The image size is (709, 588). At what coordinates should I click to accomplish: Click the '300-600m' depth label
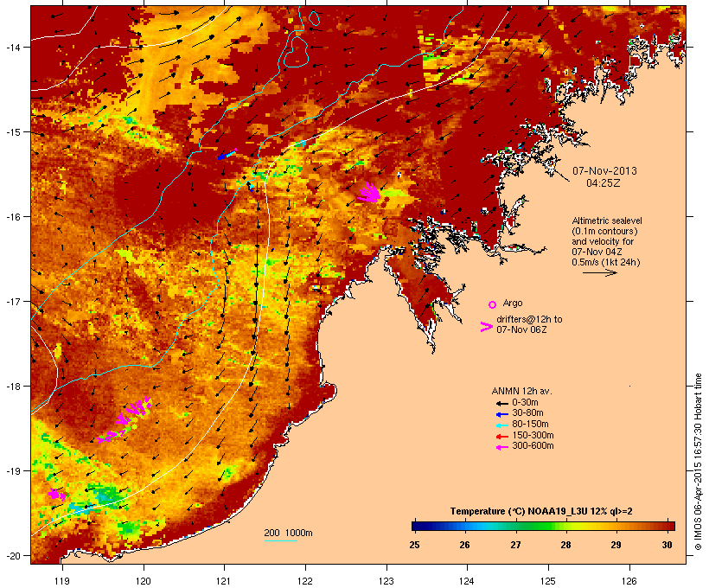click(533, 446)
